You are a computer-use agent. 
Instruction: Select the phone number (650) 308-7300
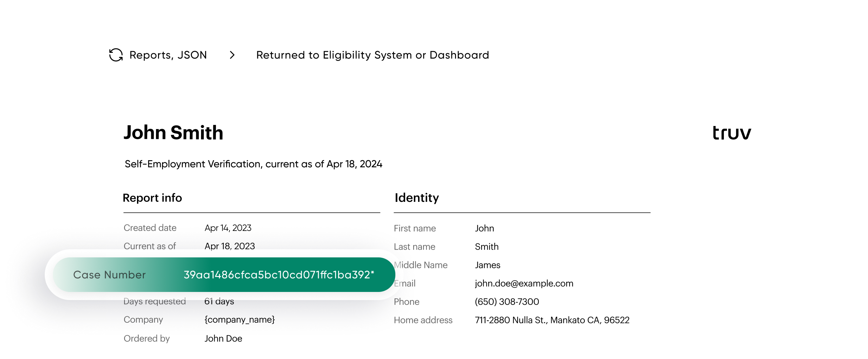click(x=507, y=302)
